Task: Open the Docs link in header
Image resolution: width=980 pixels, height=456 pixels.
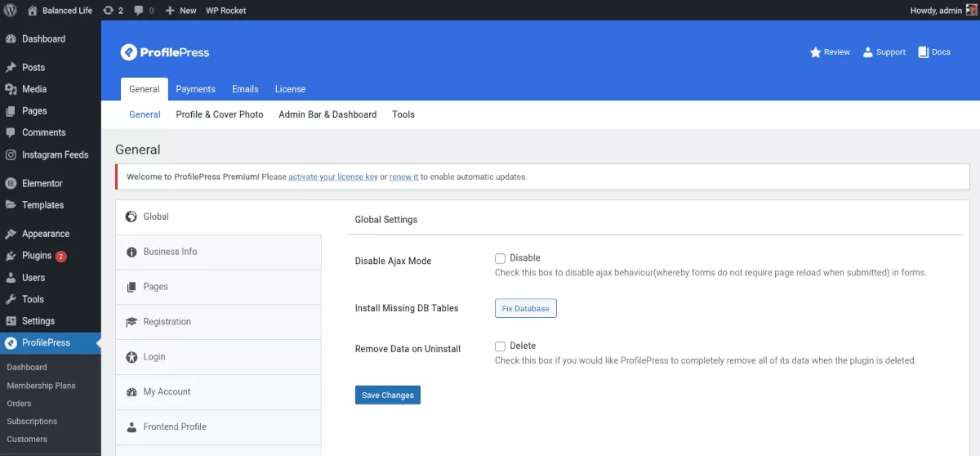Action: coord(934,51)
